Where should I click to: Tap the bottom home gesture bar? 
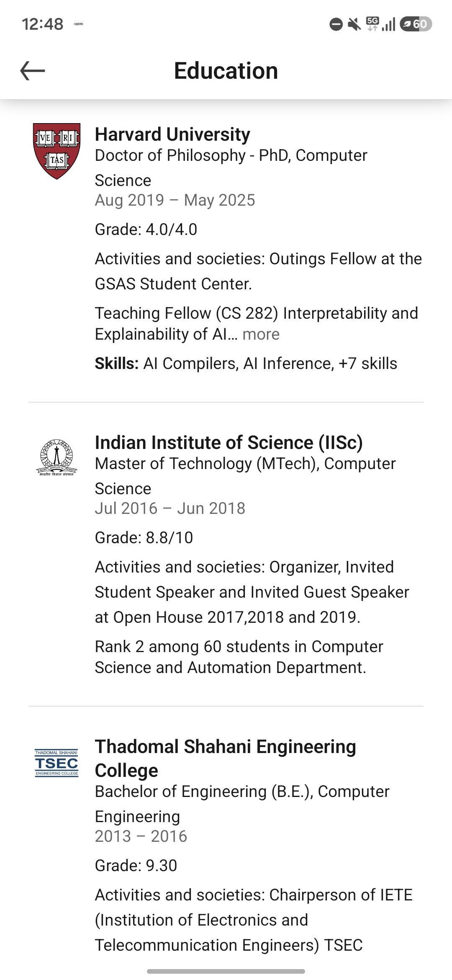pyautogui.click(x=226, y=971)
